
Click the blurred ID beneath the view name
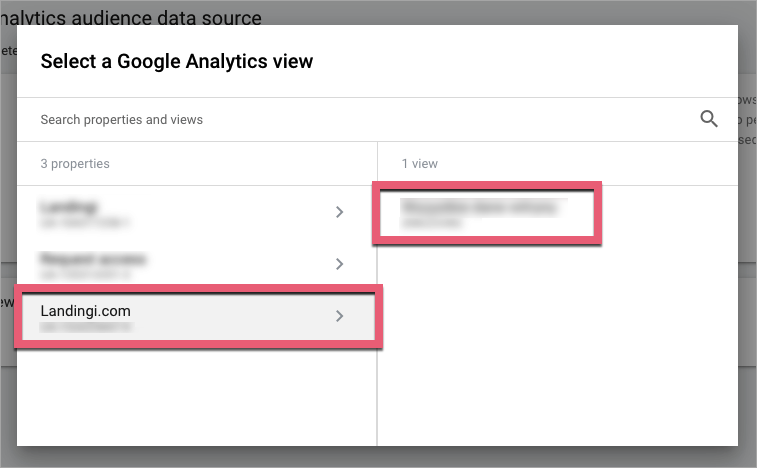coord(432,223)
